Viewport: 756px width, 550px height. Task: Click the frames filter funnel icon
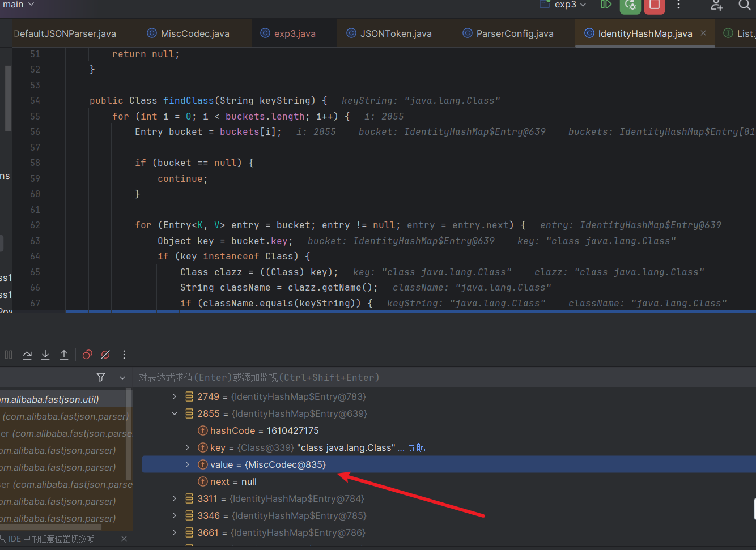point(101,377)
